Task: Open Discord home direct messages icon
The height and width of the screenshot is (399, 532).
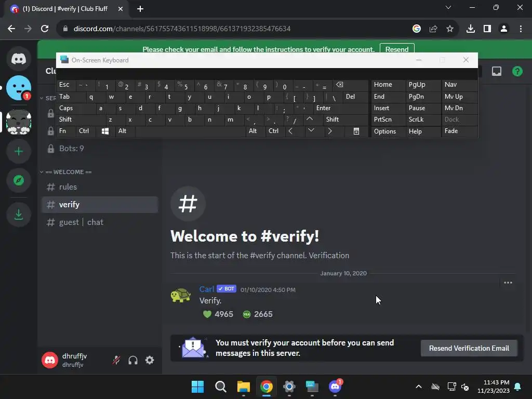Action: pos(19,59)
